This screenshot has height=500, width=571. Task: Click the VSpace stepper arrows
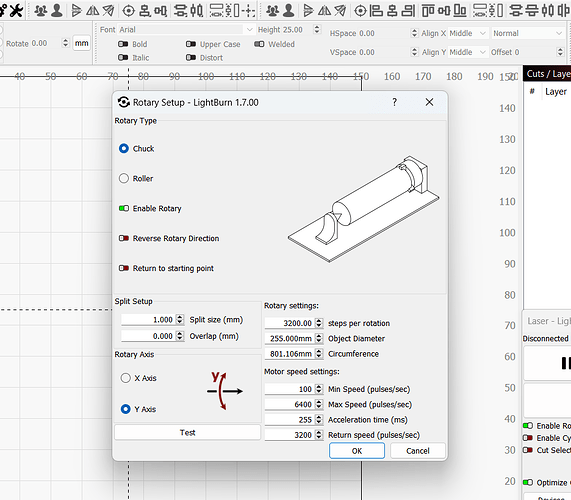[414, 52]
